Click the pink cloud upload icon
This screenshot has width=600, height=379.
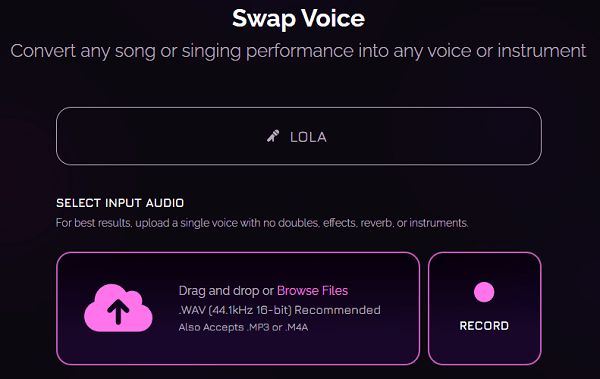(x=118, y=308)
